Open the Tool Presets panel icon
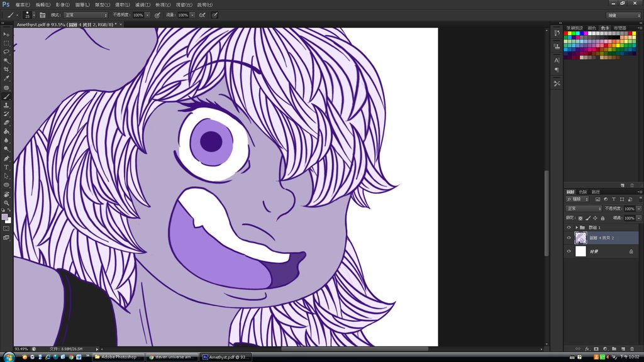 pyautogui.click(x=557, y=84)
